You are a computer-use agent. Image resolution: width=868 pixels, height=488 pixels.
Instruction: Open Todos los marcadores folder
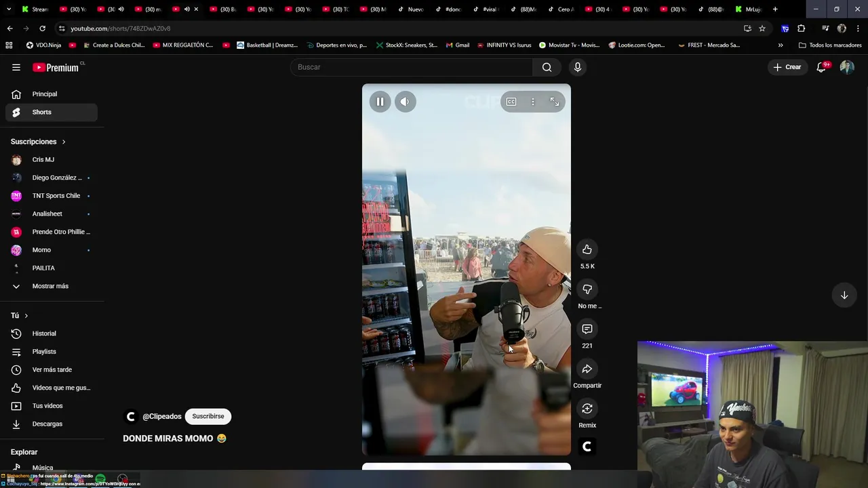pyautogui.click(x=830, y=45)
